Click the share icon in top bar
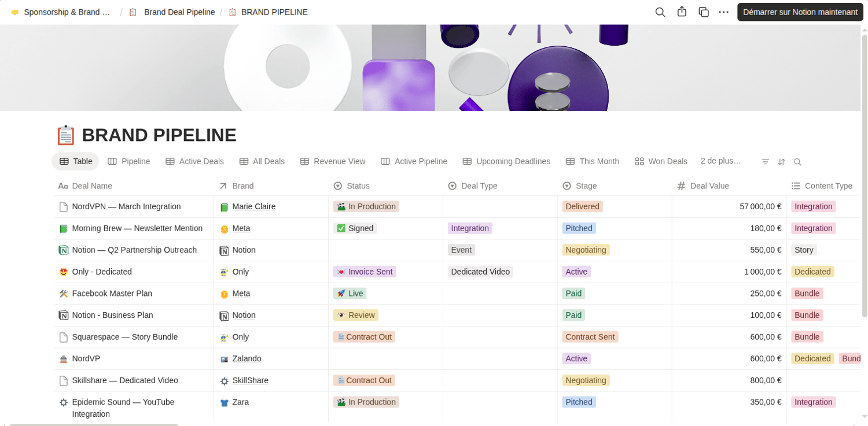Viewport: 868px width, 426px height. [x=682, y=12]
